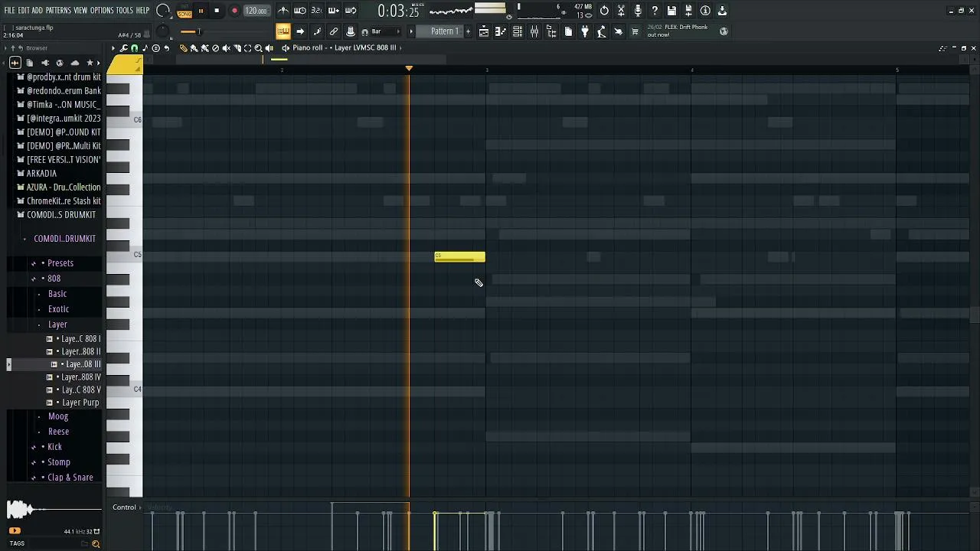Click the Save project floppy icon
The height and width of the screenshot is (551, 980).
671,11
